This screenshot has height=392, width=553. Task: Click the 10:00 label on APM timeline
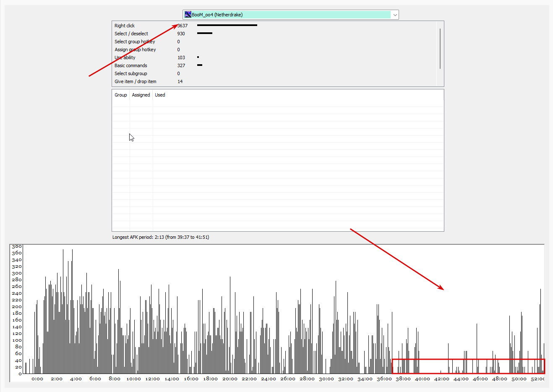coord(133,379)
